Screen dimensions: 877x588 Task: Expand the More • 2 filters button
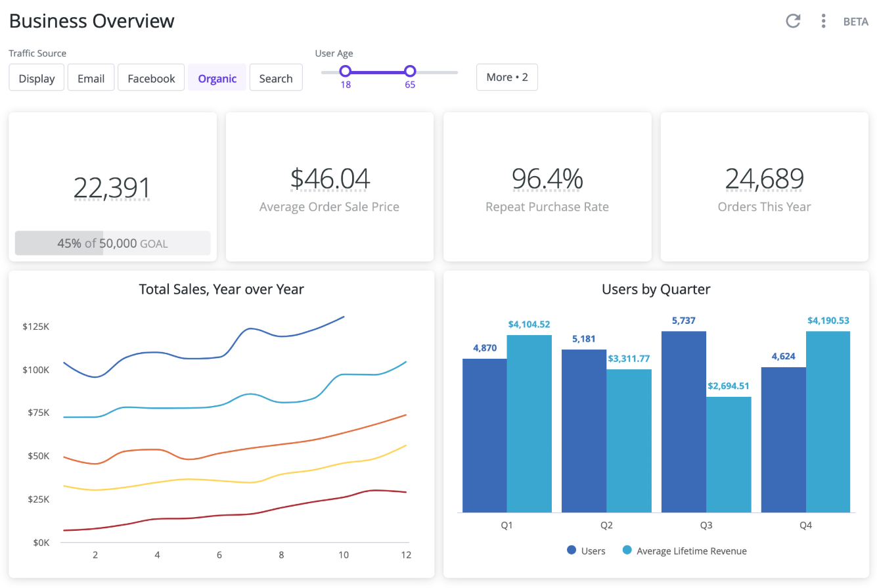(x=506, y=77)
